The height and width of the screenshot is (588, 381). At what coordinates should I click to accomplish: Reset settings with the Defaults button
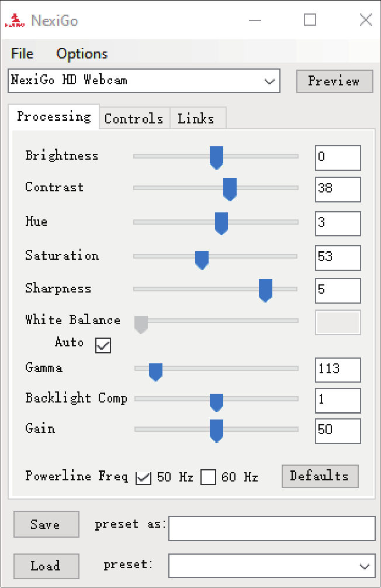pos(319,476)
